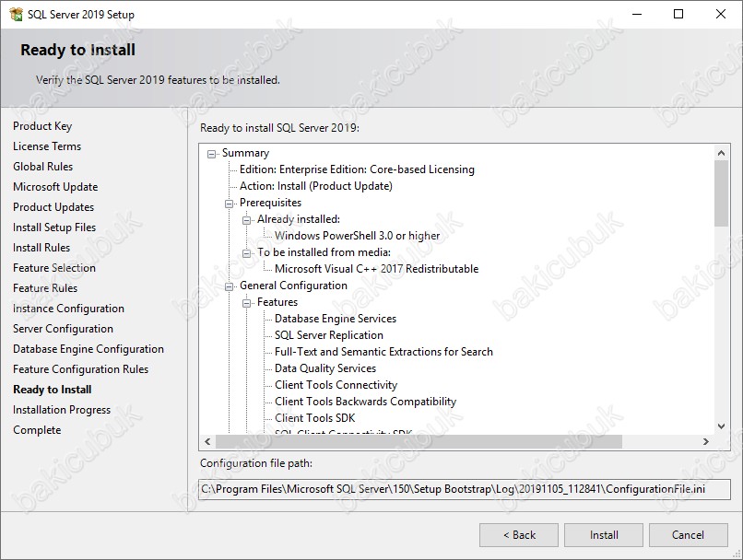Collapse the Prerequisites tree node
The width and height of the screenshot is (743, 560).
tap(229, 204)
